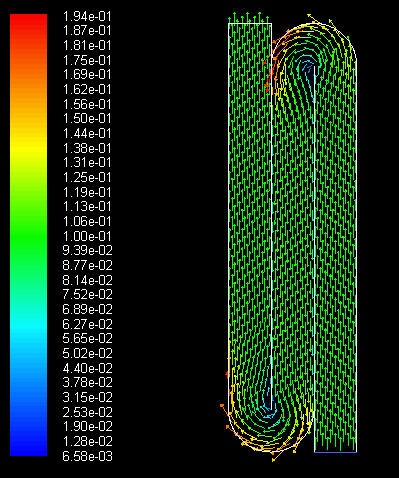Select the 5.02e-02 legend label

(x=87, y=353)
